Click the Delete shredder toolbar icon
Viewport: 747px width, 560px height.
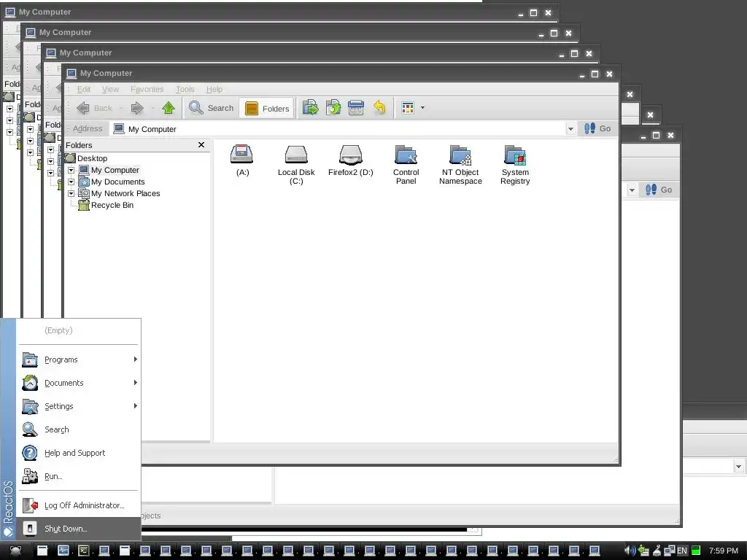[x=356, y=108]
